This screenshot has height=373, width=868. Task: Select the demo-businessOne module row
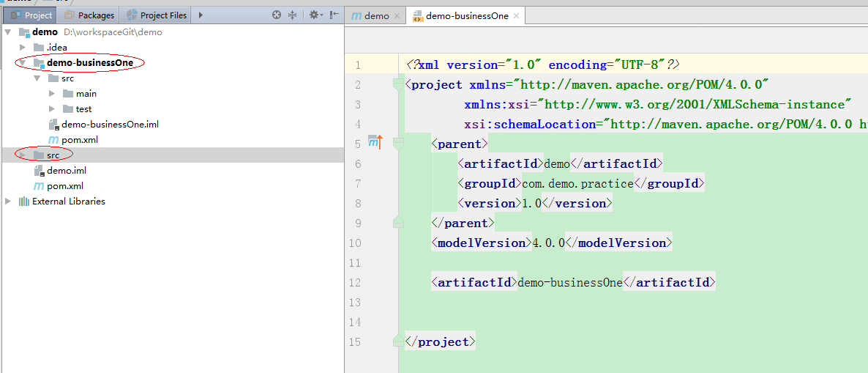pos(172,63)
